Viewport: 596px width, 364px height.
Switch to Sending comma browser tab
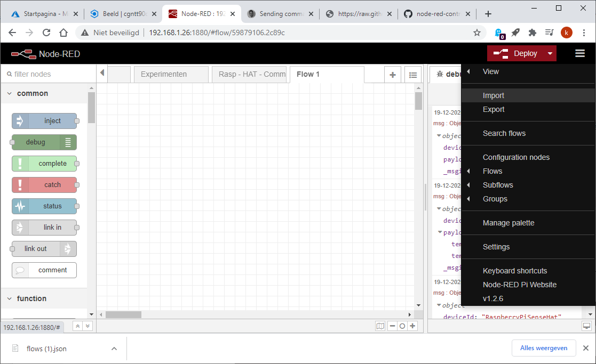tap(281, 14)
